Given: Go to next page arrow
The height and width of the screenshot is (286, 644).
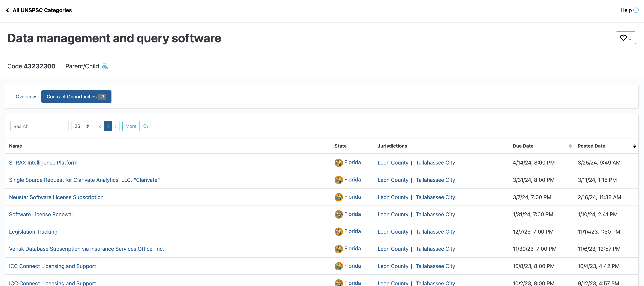Looking at the screenshot, I should 116,126.
